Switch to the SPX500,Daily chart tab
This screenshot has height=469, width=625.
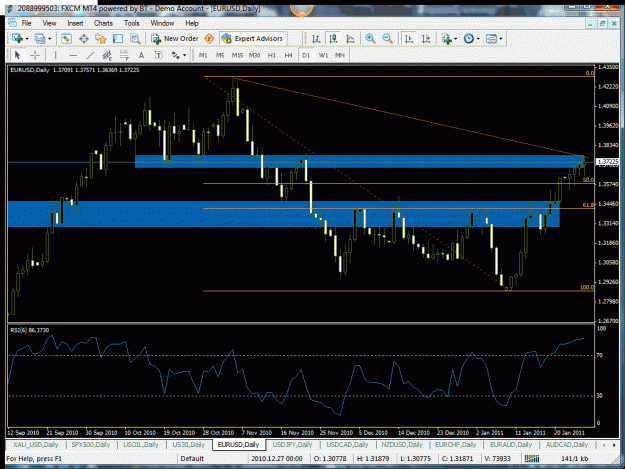click(90, 445)
